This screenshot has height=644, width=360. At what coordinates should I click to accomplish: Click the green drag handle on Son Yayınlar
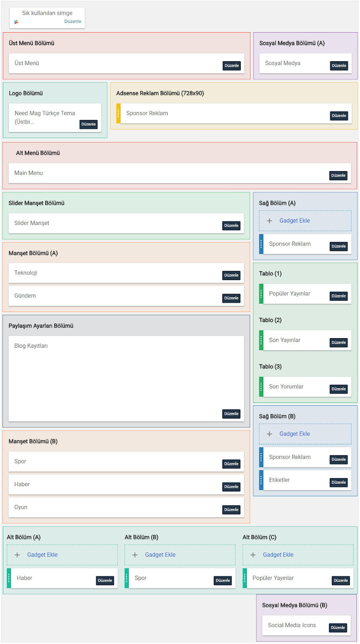[261, 340]
